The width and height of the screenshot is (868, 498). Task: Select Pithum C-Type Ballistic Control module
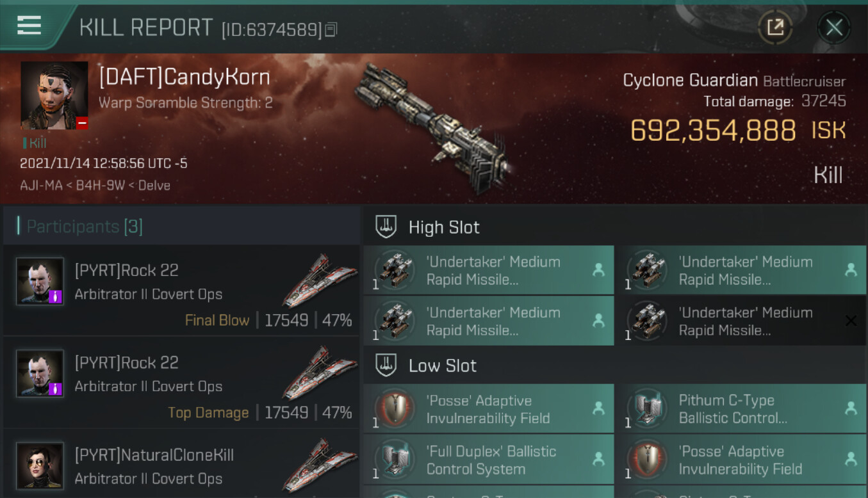click(740, 409)
